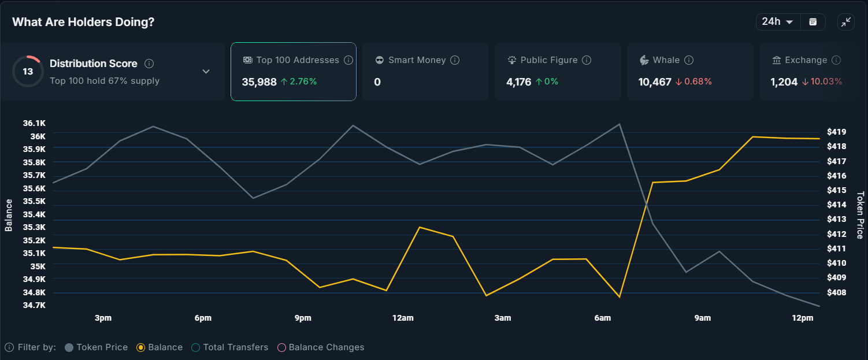Select the Public Figure card
Image resolution: width=868 pixels, height=360 pixels.
557,71
